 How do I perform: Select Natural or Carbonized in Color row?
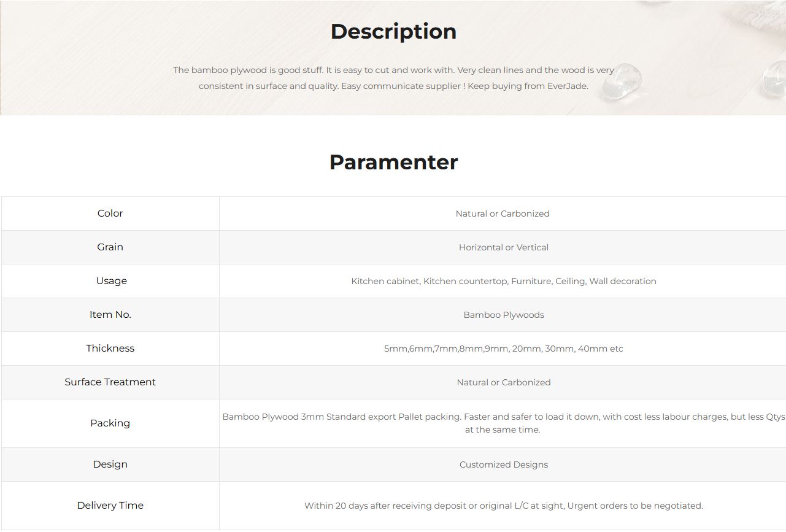point(503,214)
